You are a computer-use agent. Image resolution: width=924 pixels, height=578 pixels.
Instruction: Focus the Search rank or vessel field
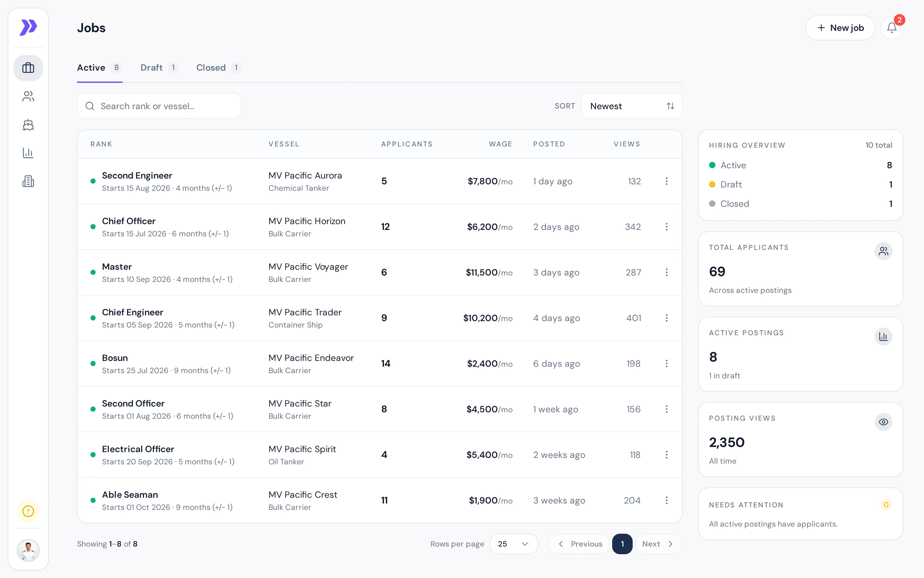159,106
